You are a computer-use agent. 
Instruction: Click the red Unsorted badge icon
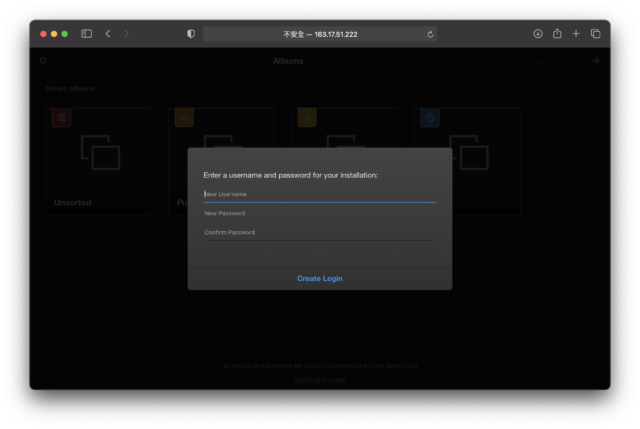click(62, 118)
